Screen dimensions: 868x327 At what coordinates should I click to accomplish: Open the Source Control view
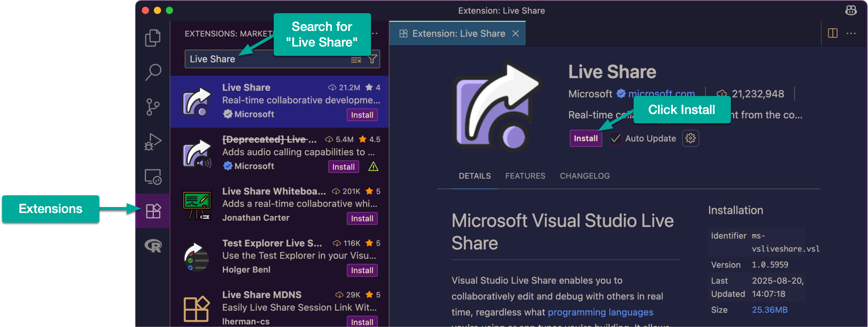153,107
